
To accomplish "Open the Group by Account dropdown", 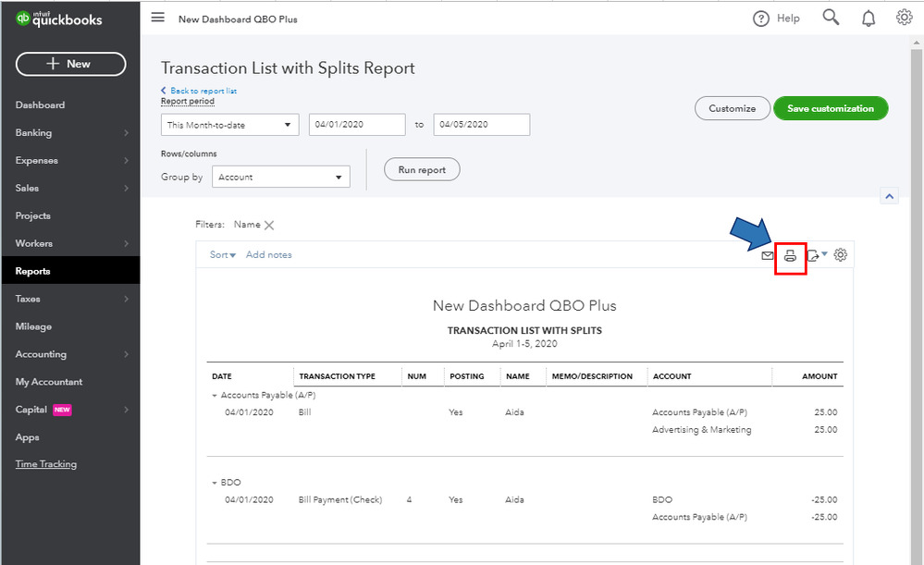I will (x=280, y=177).
